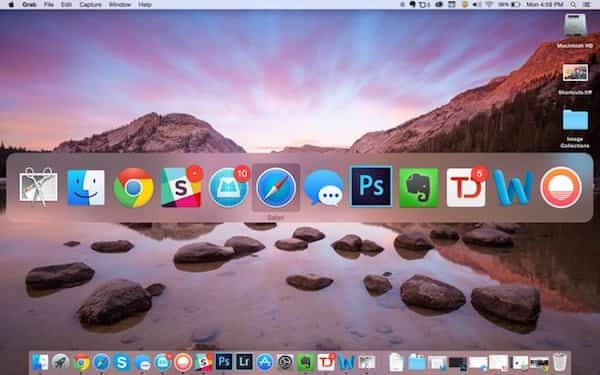Open Todoist from the Dock

point(326,362)
